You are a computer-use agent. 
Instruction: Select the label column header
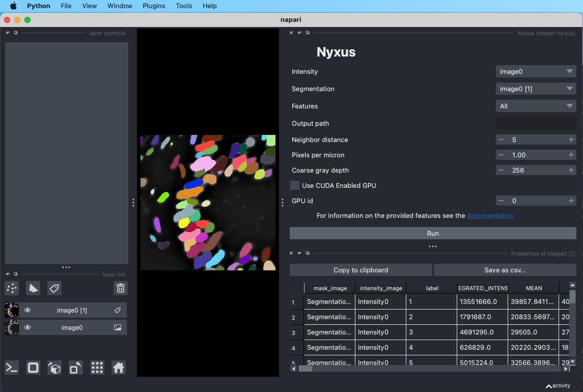pyautogui.click(x=432, y=288)
